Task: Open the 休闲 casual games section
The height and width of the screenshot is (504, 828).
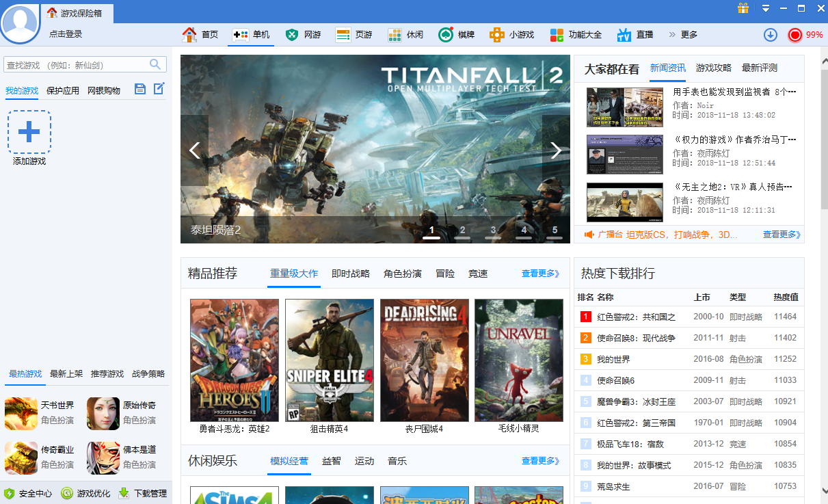Action: [x=405, y=35]
